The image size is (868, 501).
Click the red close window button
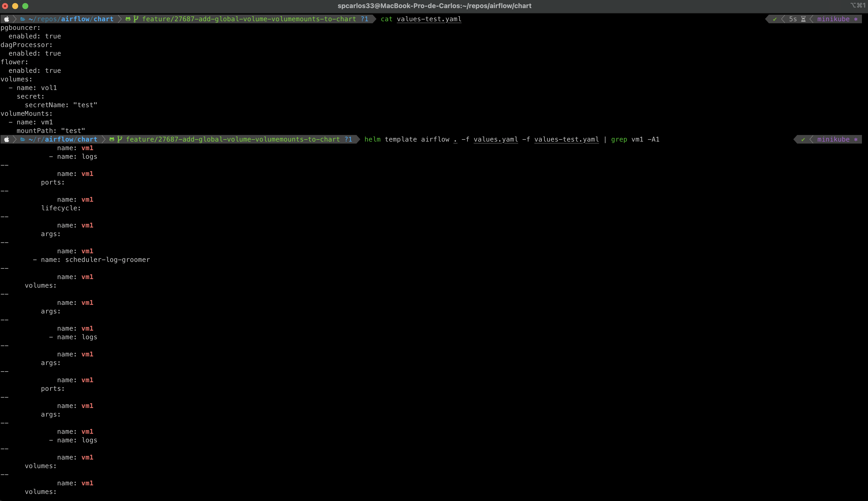(x=5, y=6)
